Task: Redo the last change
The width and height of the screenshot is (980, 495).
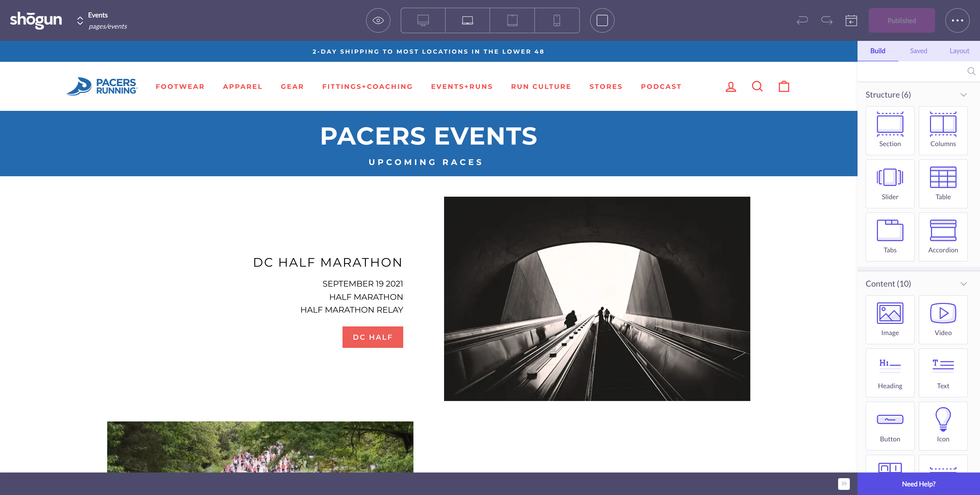Action: (x=827, y=21)
